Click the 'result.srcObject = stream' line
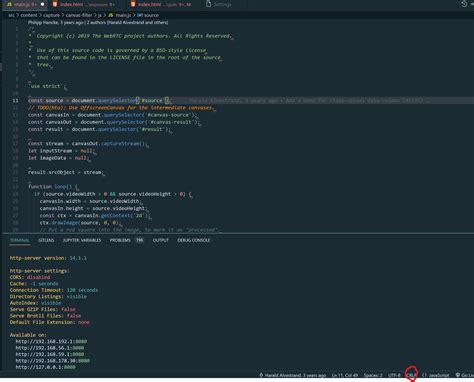This screenshot has width=474, height=382. (x=66, y=172)
